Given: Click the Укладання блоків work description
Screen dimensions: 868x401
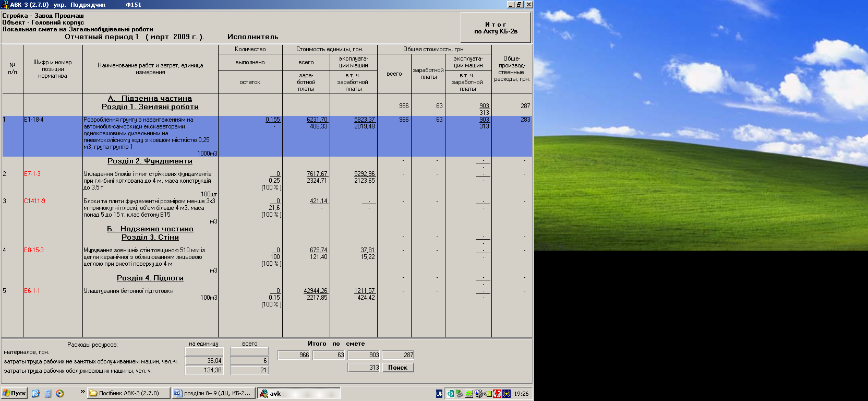Looking at the screenshot, I should [x=148, y=181].
